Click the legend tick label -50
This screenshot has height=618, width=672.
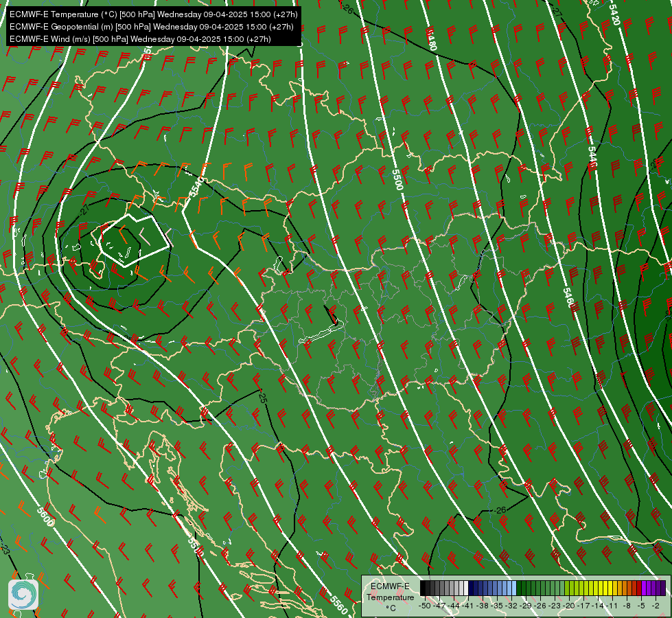pyautogui.click(x=424, y=606)
